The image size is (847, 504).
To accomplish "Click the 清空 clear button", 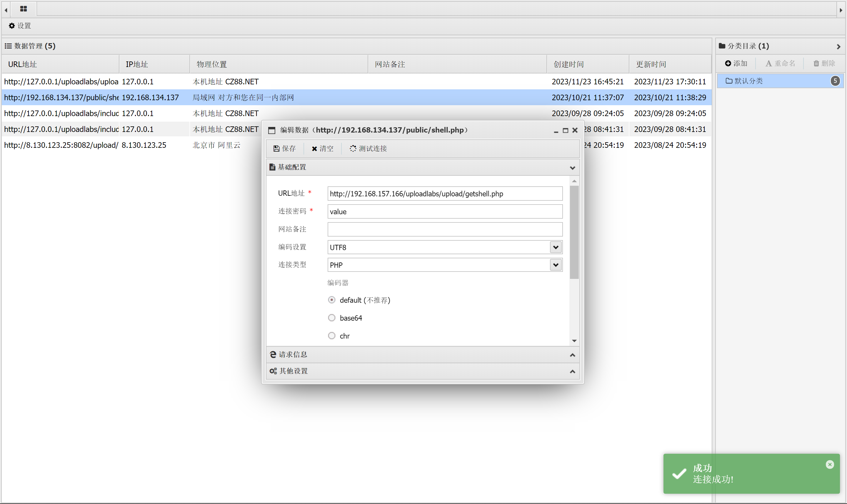I will coord(323,148).
